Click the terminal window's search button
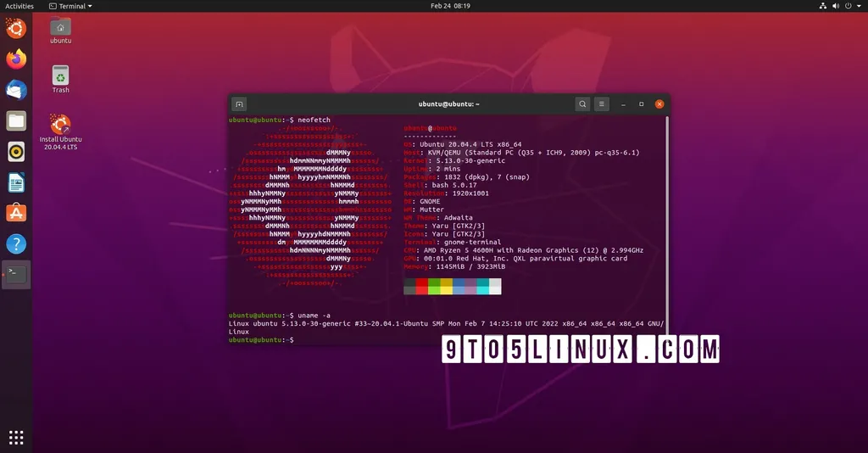The width and height of the screenshot is (868, 453). point(582,104)
